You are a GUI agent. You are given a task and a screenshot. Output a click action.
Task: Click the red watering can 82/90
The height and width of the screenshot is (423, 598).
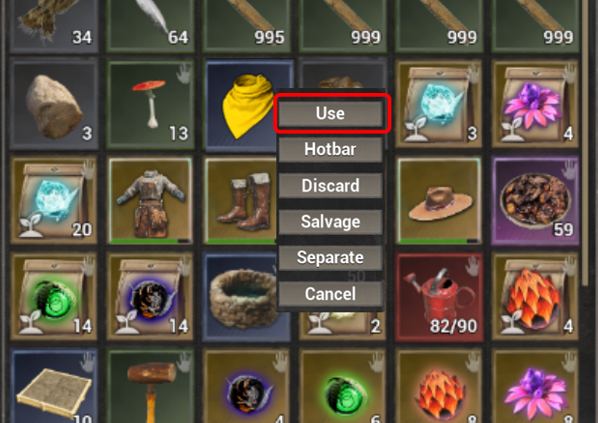point(439,296)
